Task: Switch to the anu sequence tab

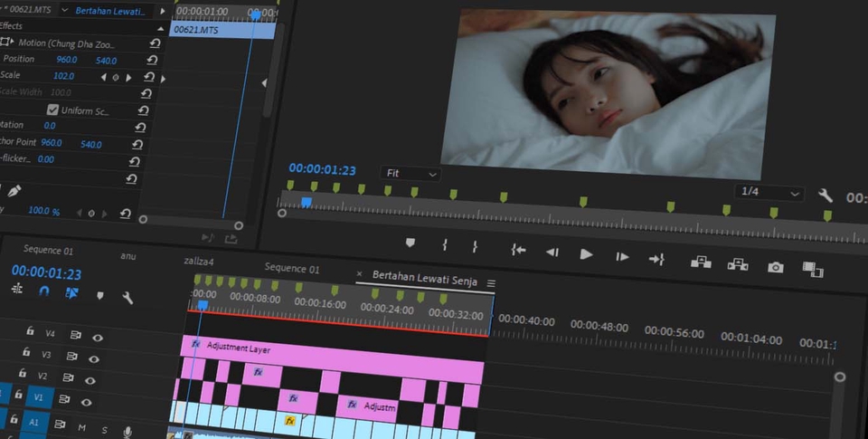Action: 127,256
